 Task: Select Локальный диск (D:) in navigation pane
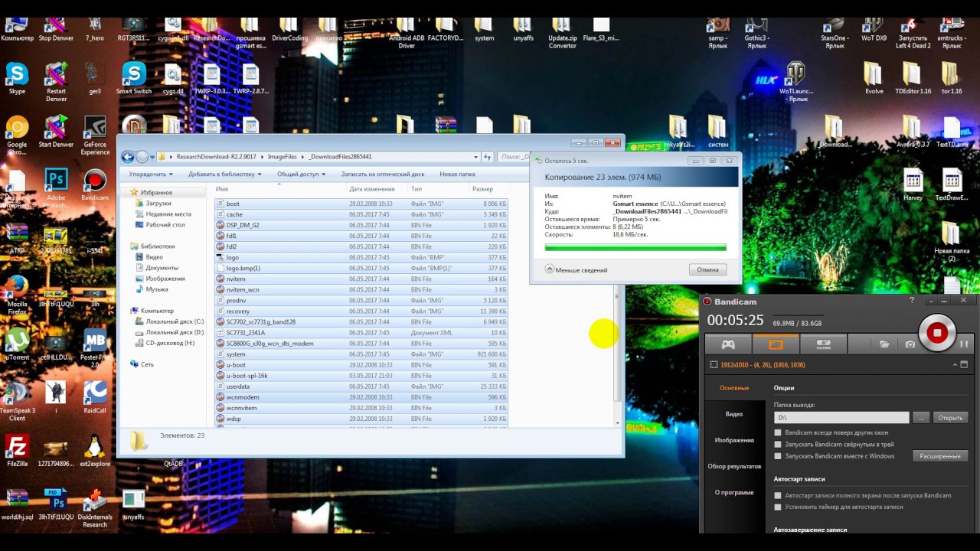point(168,332)
